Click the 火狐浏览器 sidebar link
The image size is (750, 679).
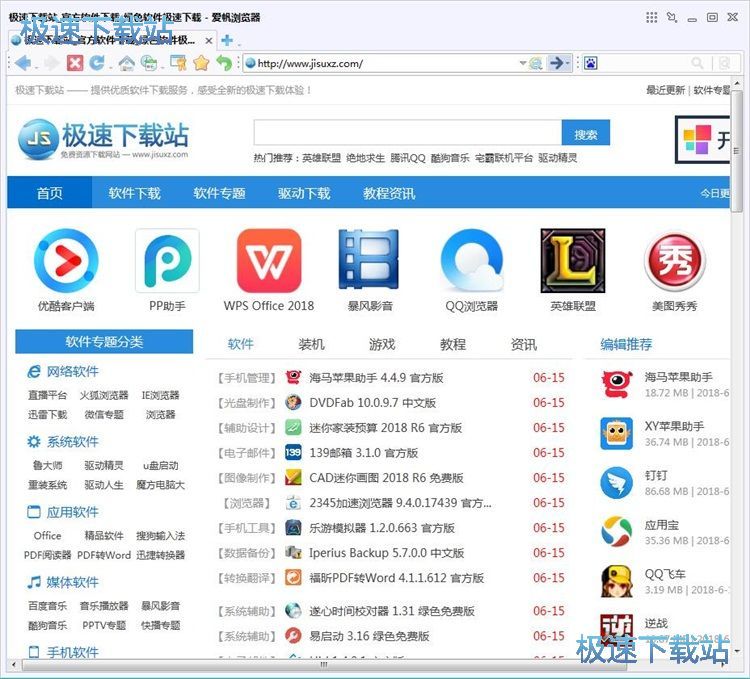pyautogui.click(x=104, y=395)
